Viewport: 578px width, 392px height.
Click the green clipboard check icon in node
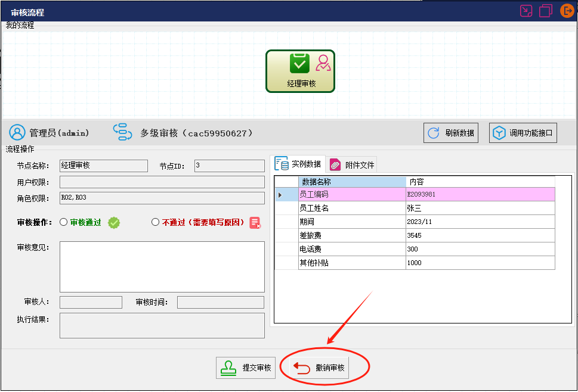coord(299,63)
